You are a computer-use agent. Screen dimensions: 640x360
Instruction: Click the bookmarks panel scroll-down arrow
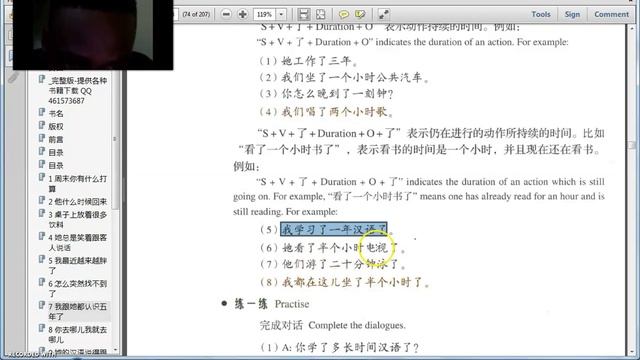point(115,350)
